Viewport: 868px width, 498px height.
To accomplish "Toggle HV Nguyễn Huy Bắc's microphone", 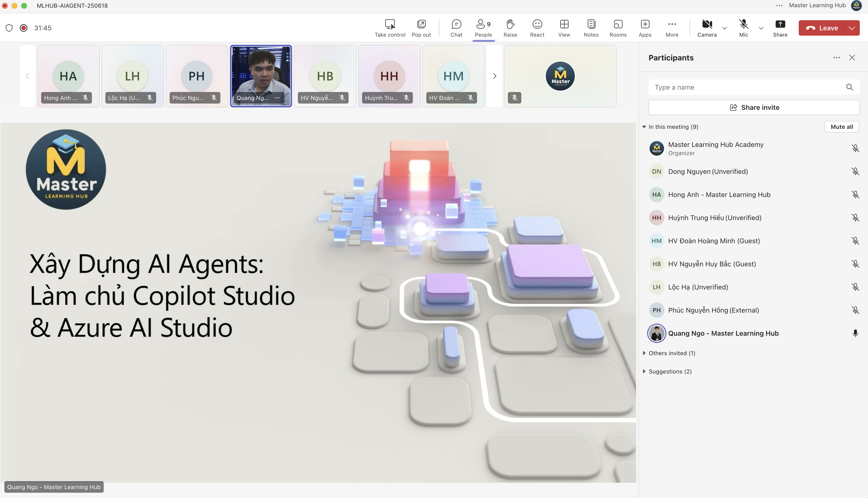I will tap(855, 264).
